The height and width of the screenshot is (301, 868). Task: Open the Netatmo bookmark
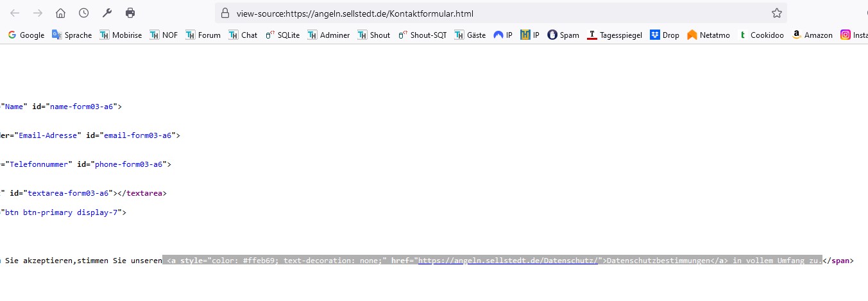point(710,35)
